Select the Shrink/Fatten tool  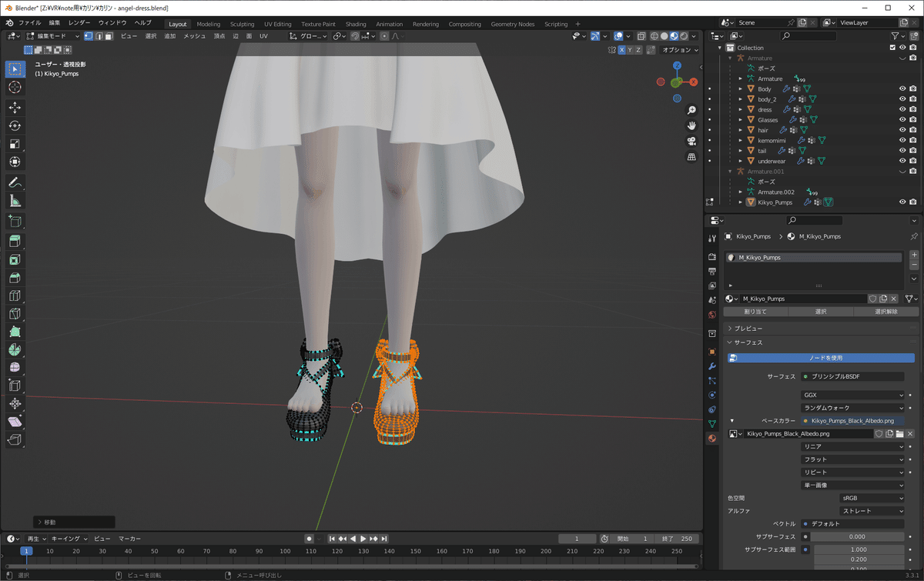point(15,404)
